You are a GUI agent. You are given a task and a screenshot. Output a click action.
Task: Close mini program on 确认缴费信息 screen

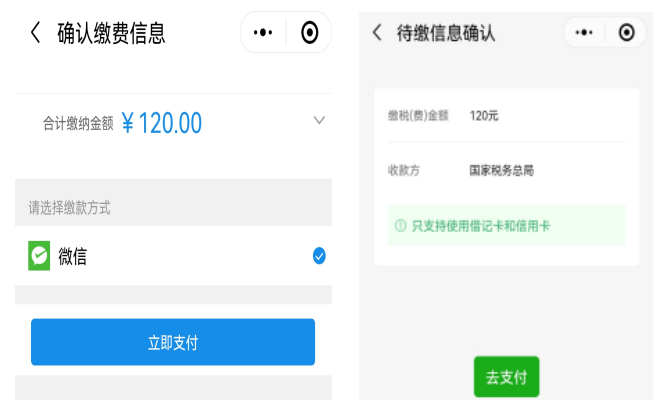click(310, 32)
